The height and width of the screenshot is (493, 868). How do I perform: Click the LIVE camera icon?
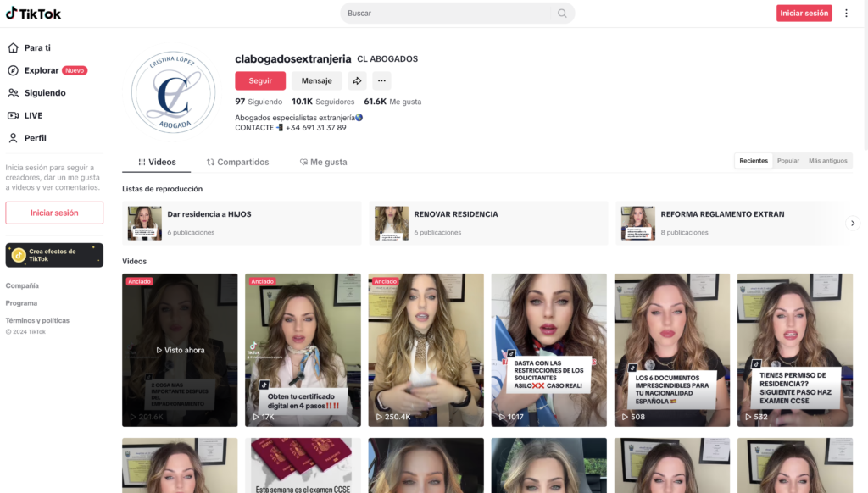point(14,116)
